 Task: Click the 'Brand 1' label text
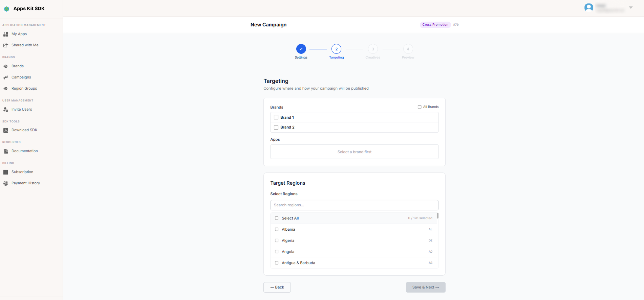pyautogui.click(x=287, y=117)
